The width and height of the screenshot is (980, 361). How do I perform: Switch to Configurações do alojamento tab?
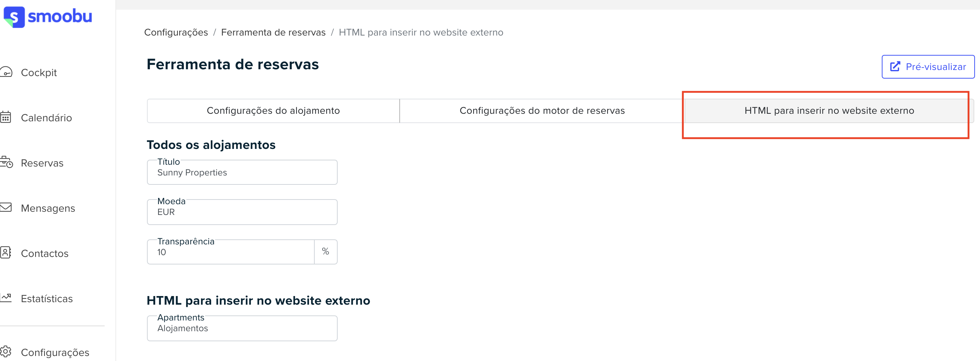tap(273, 111)
